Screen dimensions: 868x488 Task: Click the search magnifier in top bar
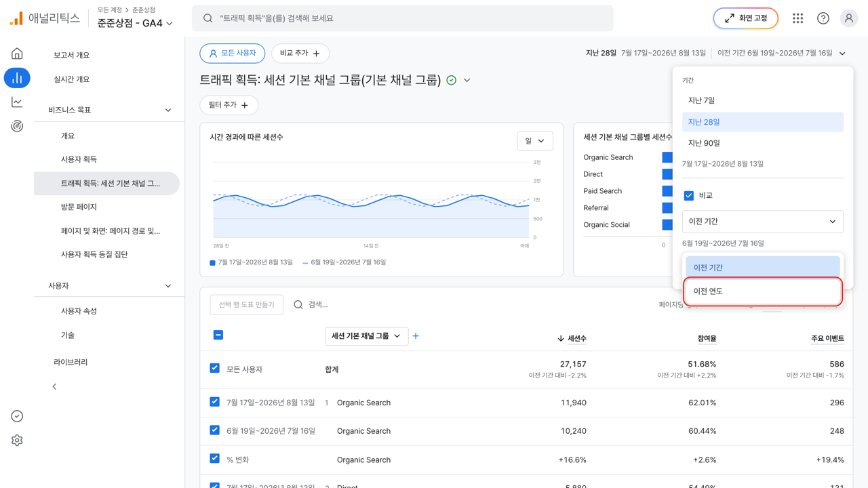pos(208,18)
